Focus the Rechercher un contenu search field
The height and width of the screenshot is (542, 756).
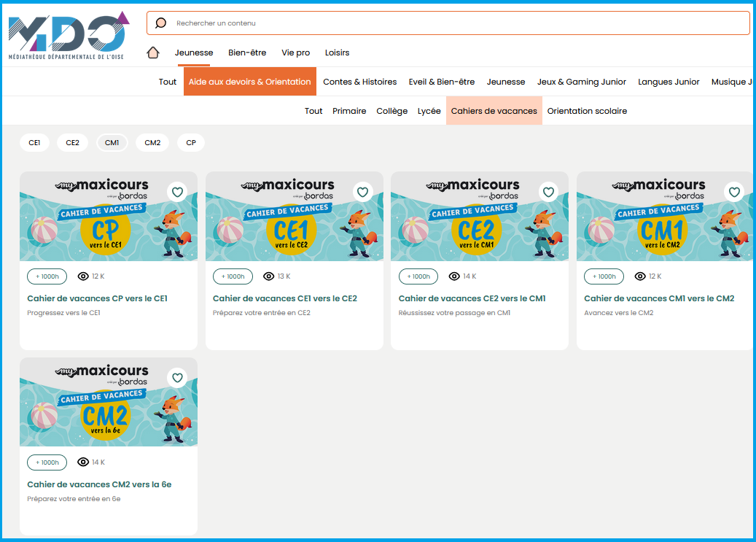(448, 23)
